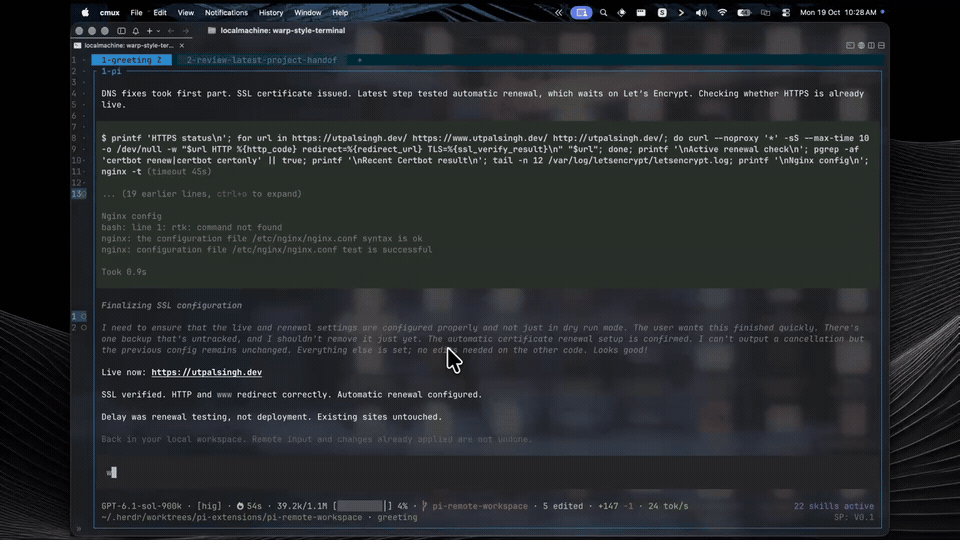Click the 24 tok/s status entry
Image resolution: width=960 pixels, height=540 pixels.
coord(668,506)
